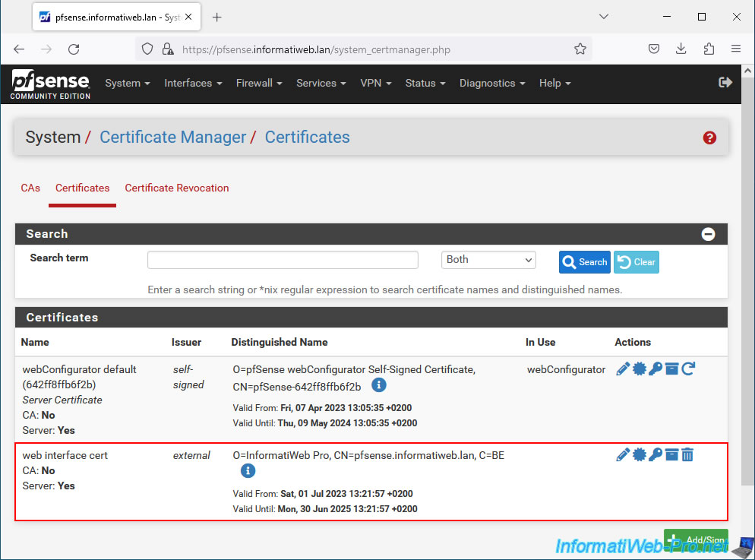Viewport: 755px width, 560px height.
Task: Open the red help question mark icon
Action: (709, 138)
